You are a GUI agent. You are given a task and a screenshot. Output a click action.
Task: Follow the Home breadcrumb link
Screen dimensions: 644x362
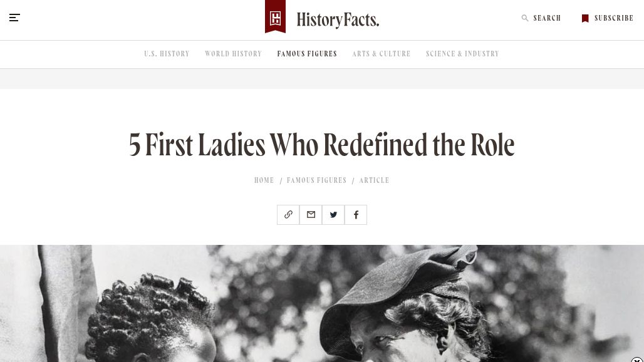[264, 180]
